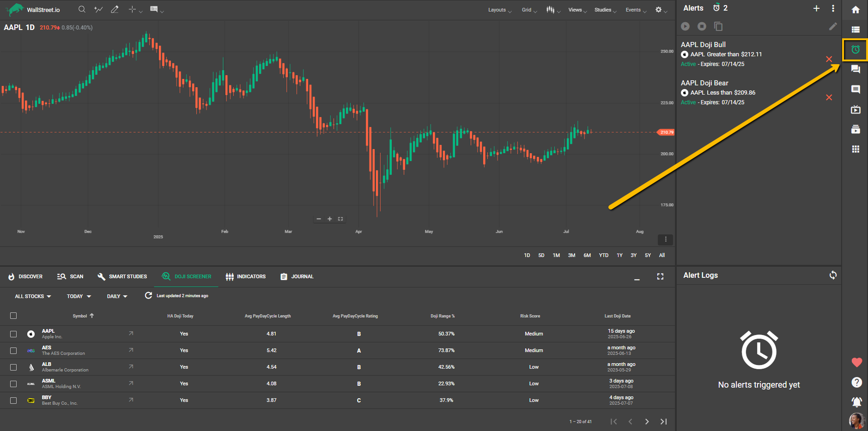Open apps grid sidebar icon

point(856,149)
